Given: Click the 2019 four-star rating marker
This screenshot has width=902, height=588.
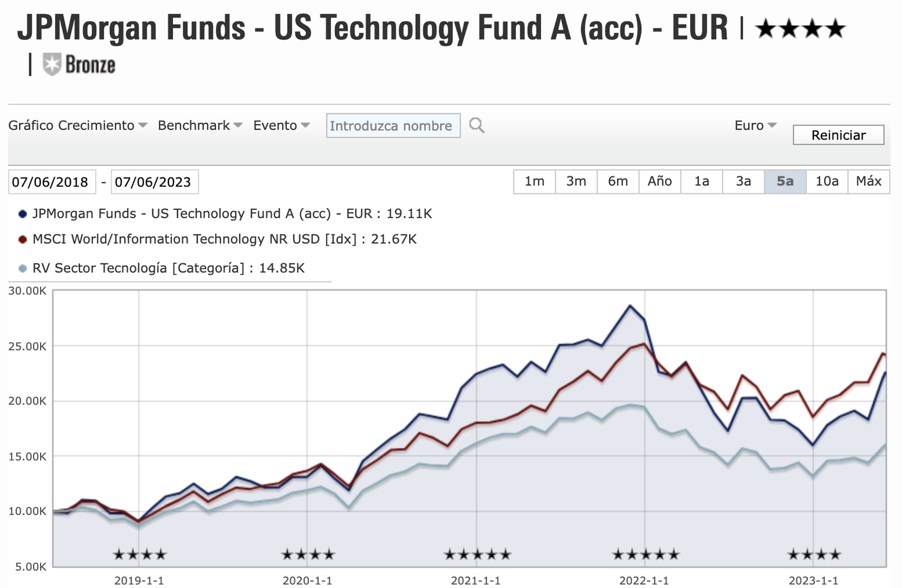Looking at the screenshot, I should pyautogui.click(x=139, y=554).
